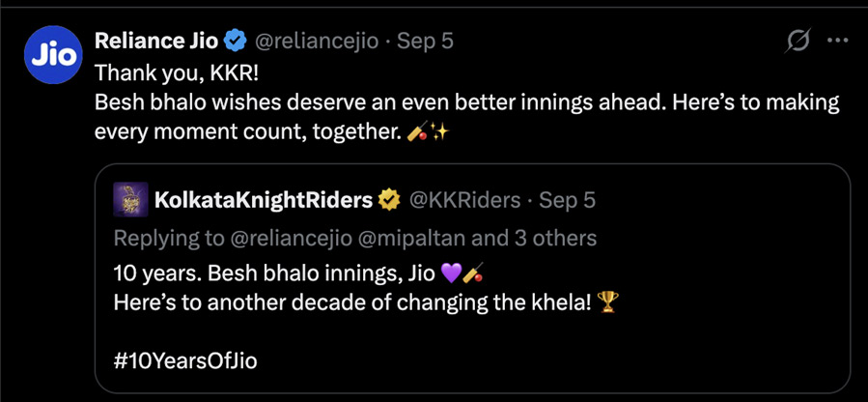Click the purple heart emoji after Jio

[450, 273]
